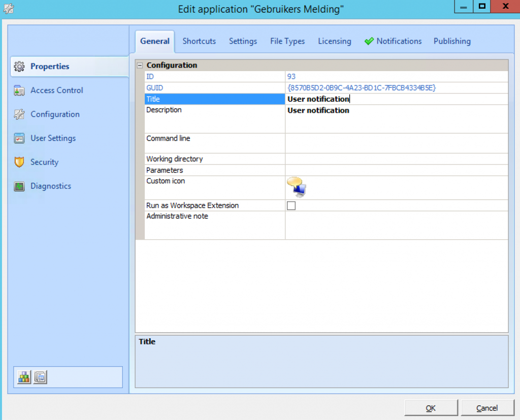520x420 pixels.
Task: Open the Licensing tab
Action: coord(334,41)
